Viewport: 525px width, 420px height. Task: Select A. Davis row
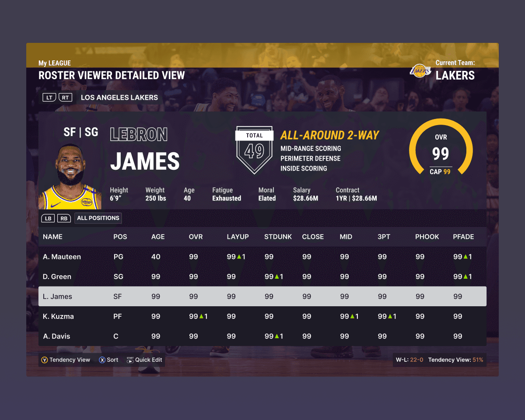262,336
